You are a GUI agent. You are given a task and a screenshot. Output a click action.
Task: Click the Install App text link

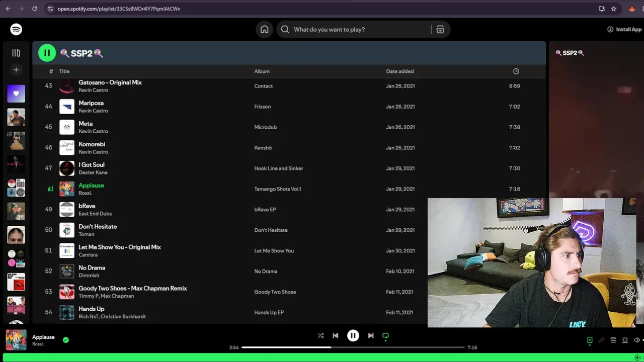629,29
